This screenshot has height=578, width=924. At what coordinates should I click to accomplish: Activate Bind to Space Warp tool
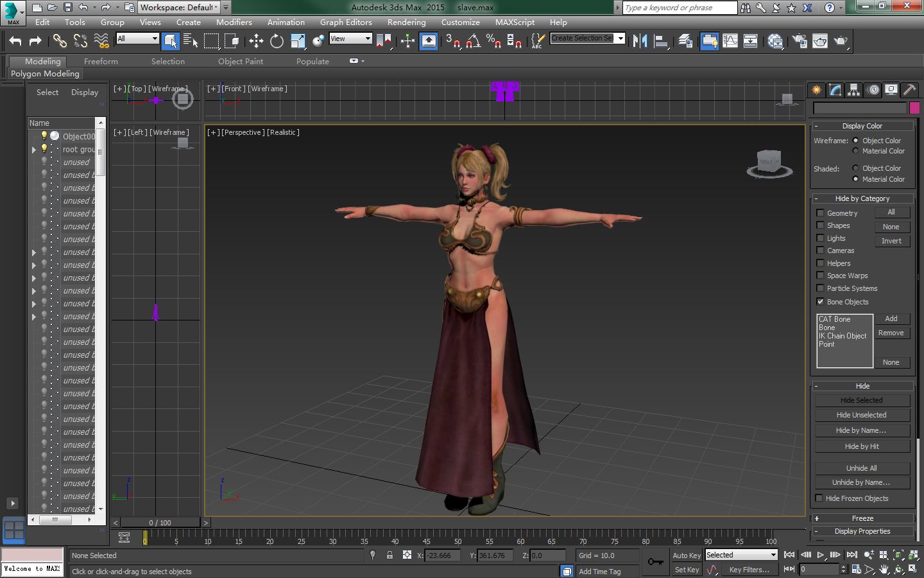point(101,41)
